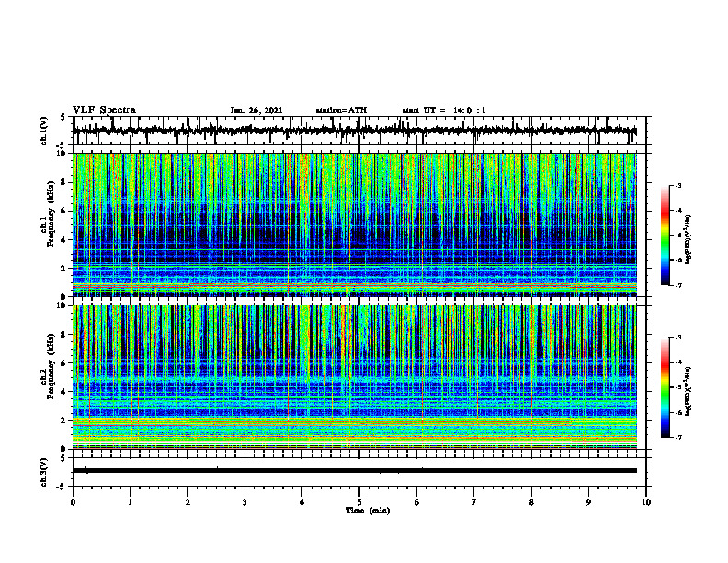The image size is (728, 563).
Task: Click the ch.1(V) axis label
Action: pos(44,131)
